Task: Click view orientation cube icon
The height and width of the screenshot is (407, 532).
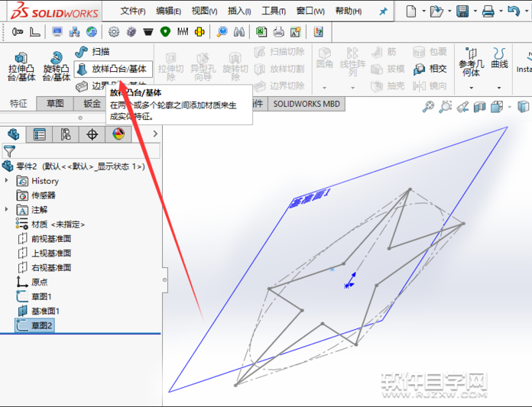Action: [x=497, y=107]
